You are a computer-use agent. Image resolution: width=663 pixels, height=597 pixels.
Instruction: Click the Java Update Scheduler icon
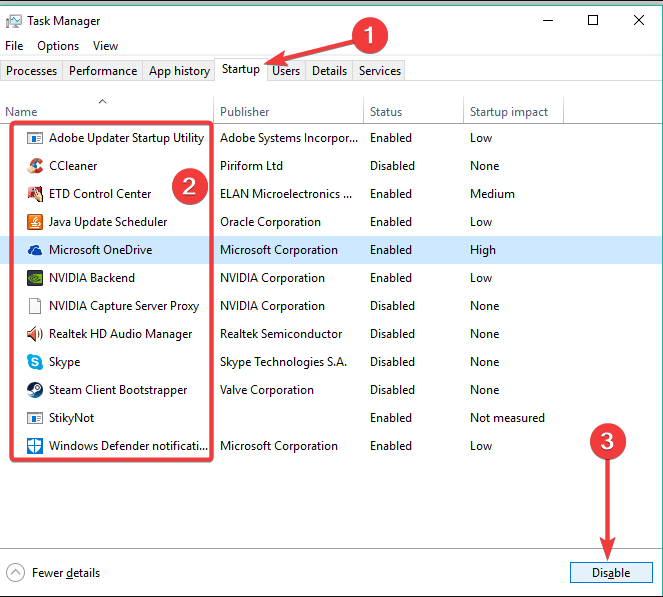(x=35, y=222)
